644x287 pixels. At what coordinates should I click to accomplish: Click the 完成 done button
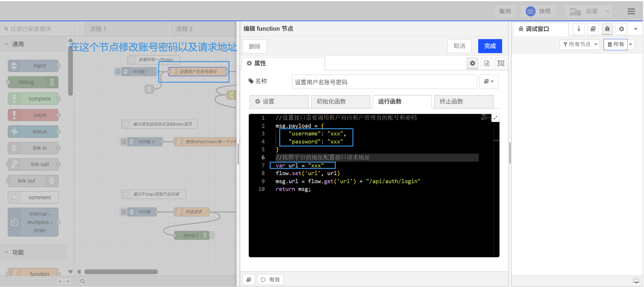[x=490, y=46]
